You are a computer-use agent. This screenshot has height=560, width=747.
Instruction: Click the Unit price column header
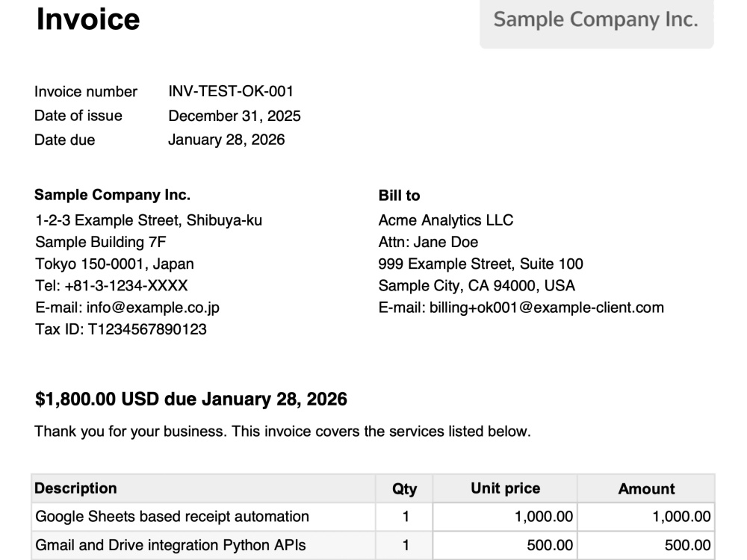click(x=506, y=488)
